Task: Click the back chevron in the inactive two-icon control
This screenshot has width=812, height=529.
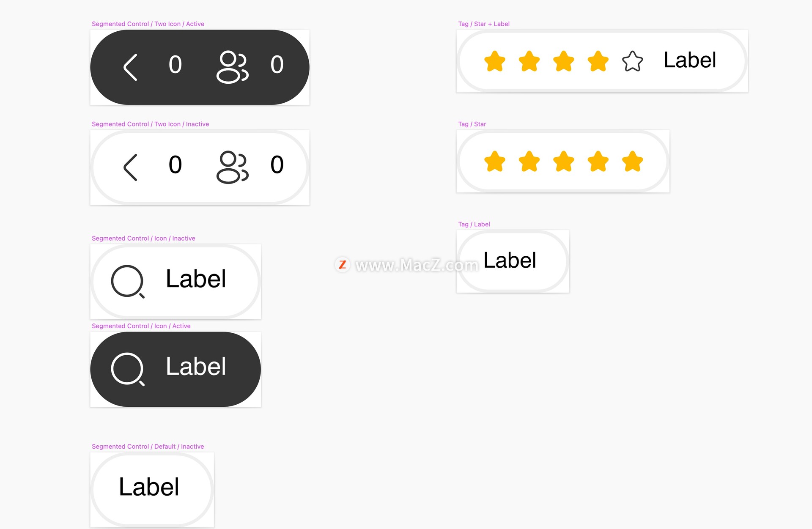Action: click(x=130, y=167)
